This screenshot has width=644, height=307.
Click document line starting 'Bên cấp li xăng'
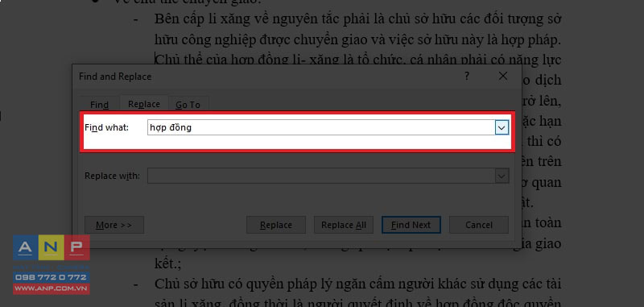click(x=357, y=19)
